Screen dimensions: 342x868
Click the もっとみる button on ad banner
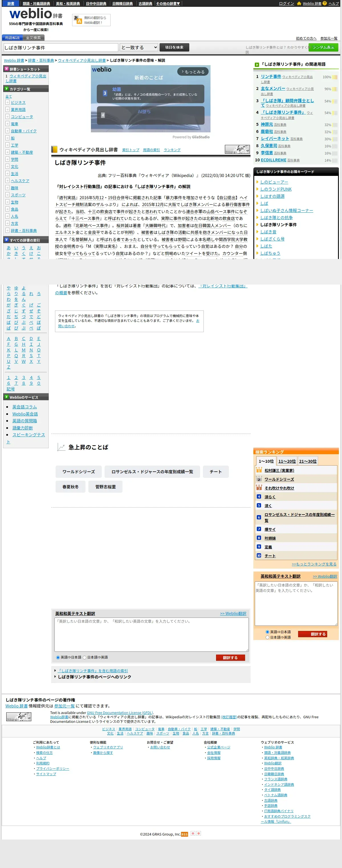click(193, 71)
